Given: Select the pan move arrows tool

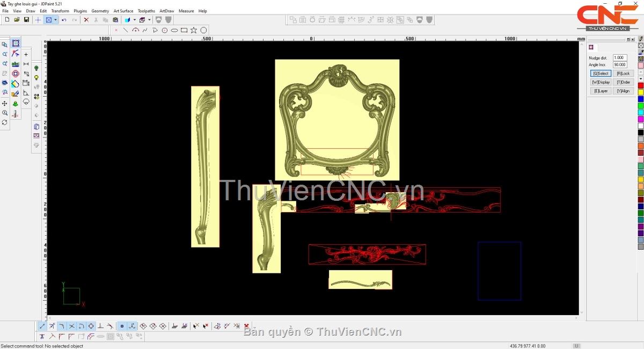Looking at the screenshot, I should 5,103.
